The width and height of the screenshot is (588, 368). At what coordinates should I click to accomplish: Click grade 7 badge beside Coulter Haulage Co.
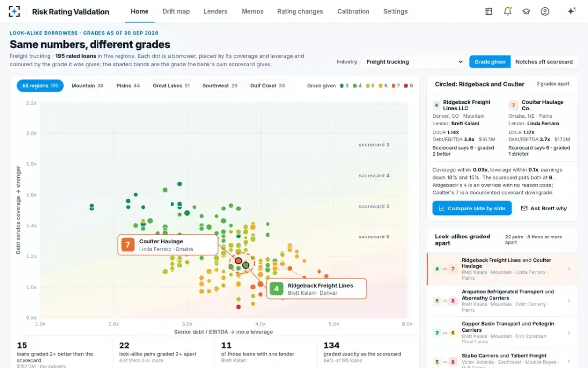coord(513,105)
